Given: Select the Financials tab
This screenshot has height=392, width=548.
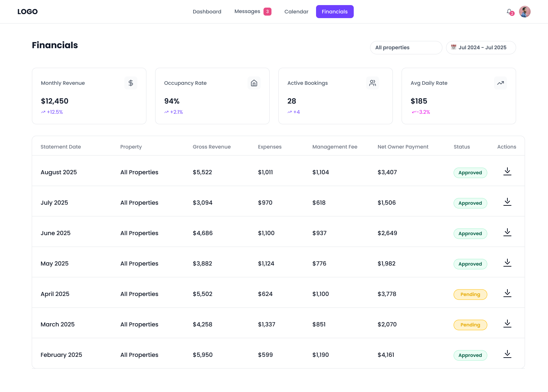Looking at the screenshot, I should pyautogui.click(x=335, y=12).
